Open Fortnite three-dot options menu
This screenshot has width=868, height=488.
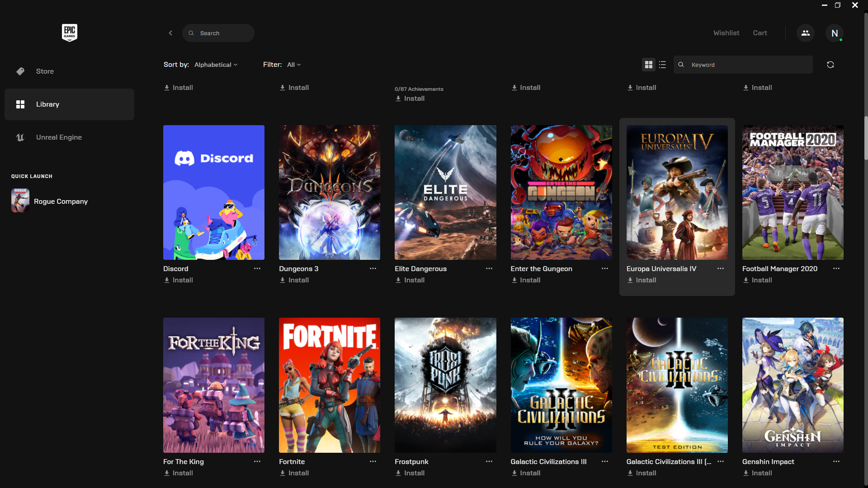point(373,461)
